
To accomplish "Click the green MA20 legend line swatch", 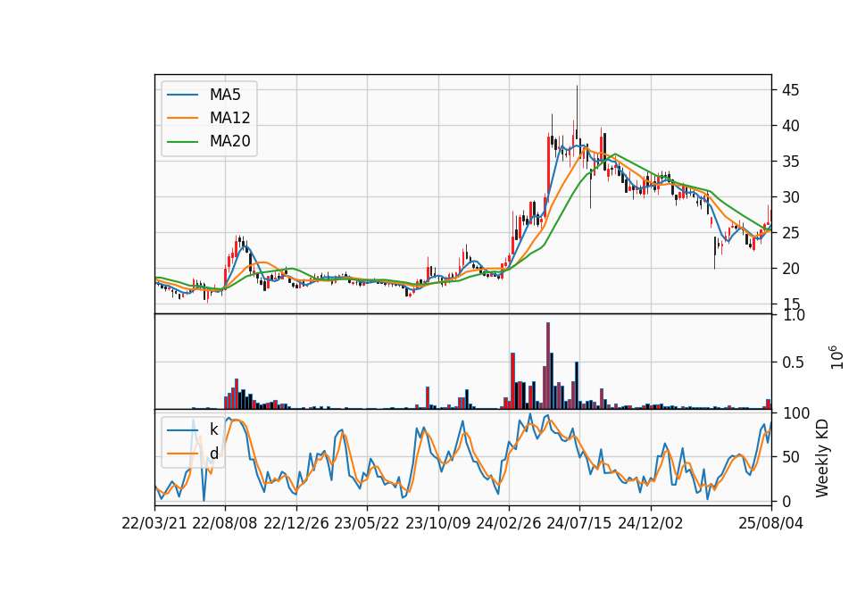I will (182, 142).
